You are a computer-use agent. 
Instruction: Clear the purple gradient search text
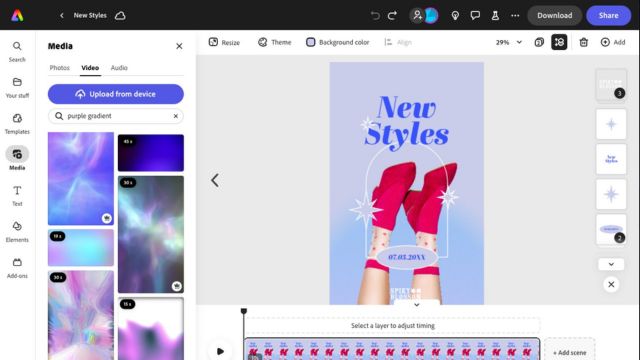(176, 116)
